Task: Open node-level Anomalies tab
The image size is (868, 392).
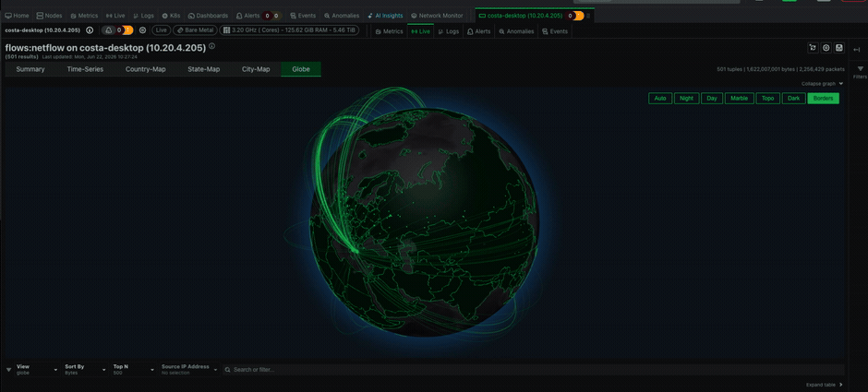Action: (x=516, y=31)
